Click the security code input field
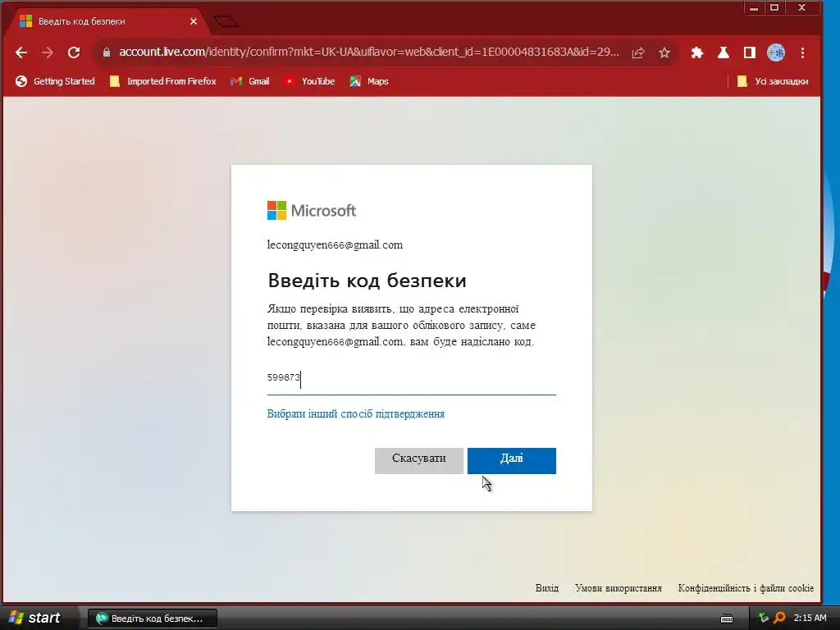Image resolution: width=840 pixels, height=630 pixels. tap(412, 377)
